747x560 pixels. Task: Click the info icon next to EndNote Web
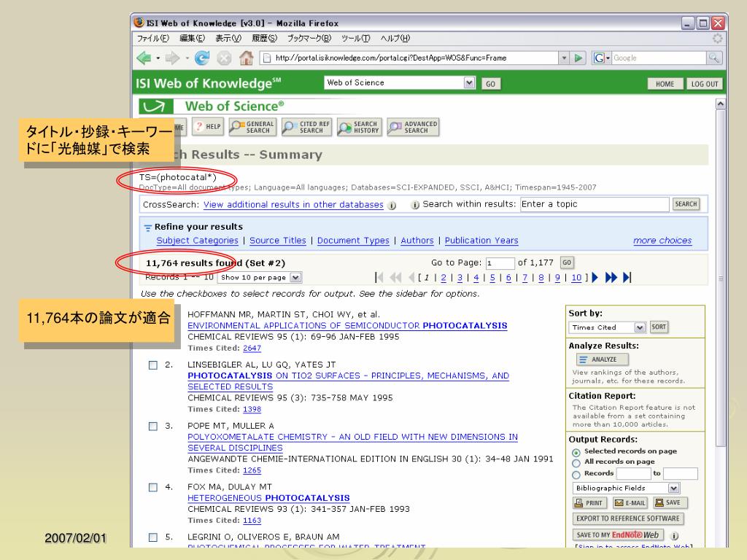[675, 536]
